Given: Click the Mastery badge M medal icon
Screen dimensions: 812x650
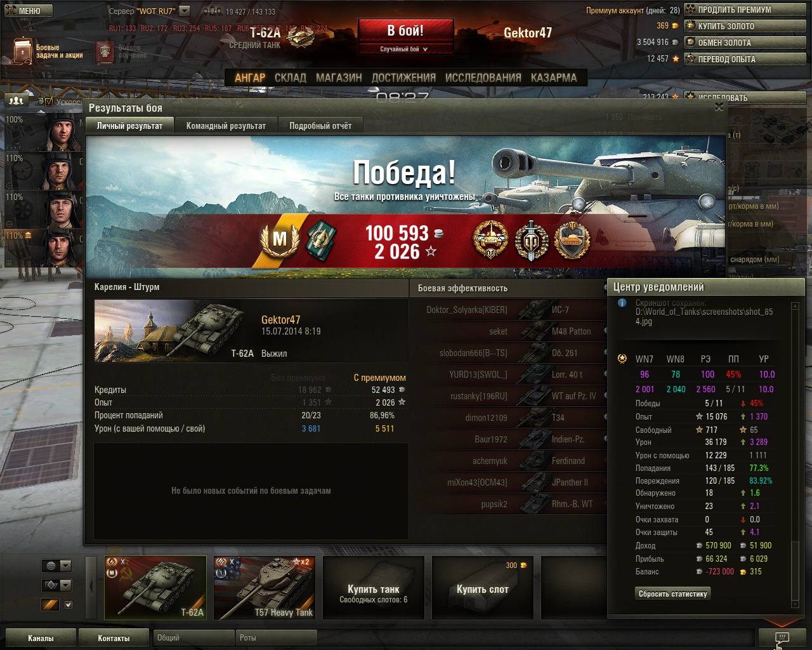Looking at the screenshot, I should [280, 240].
